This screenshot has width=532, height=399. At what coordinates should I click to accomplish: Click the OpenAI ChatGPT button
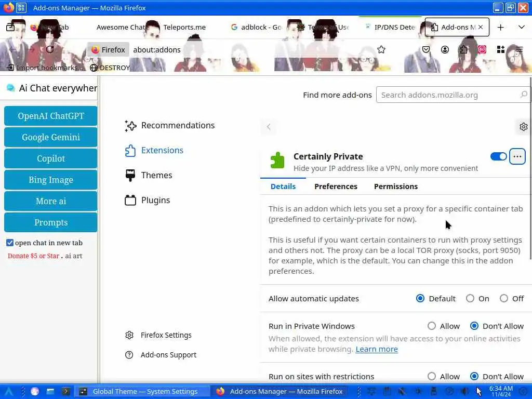pos(50,116)
